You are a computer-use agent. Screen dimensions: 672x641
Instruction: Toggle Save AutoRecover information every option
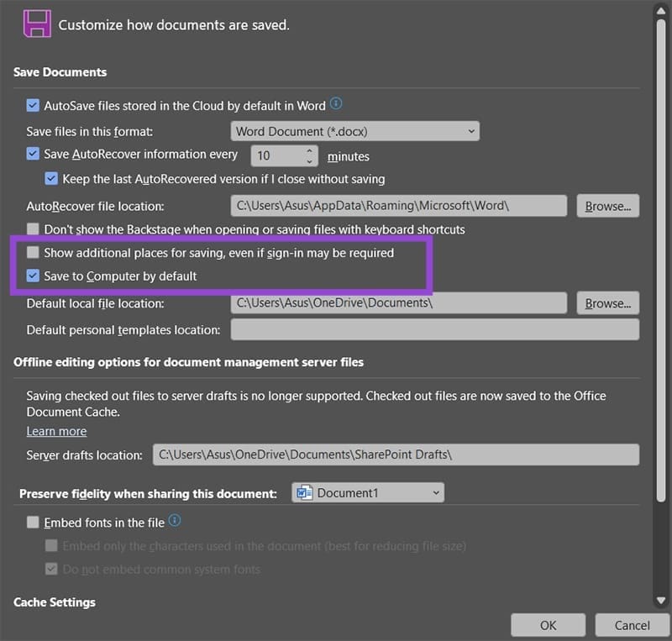coord(32,155)
